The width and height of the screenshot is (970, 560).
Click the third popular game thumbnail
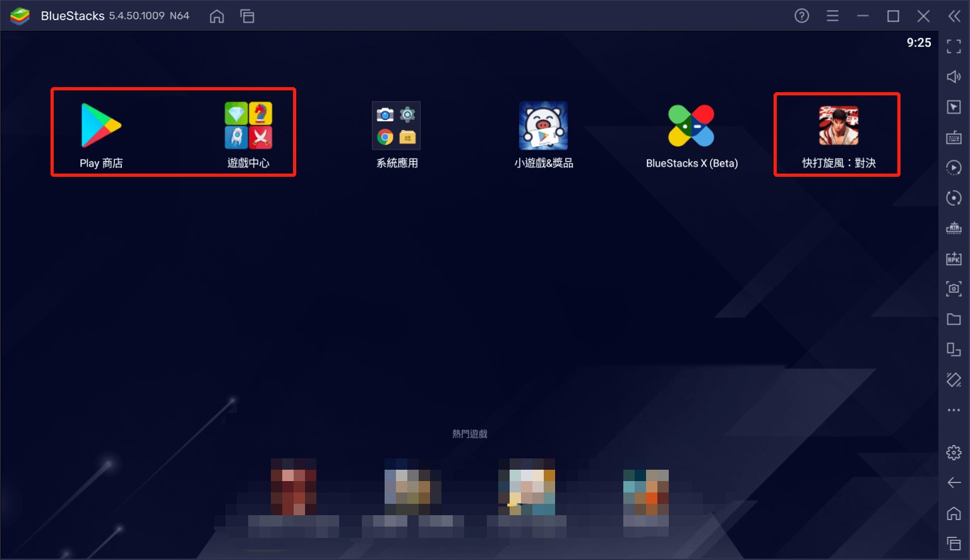pyautogui.click(x=527, y=487)
